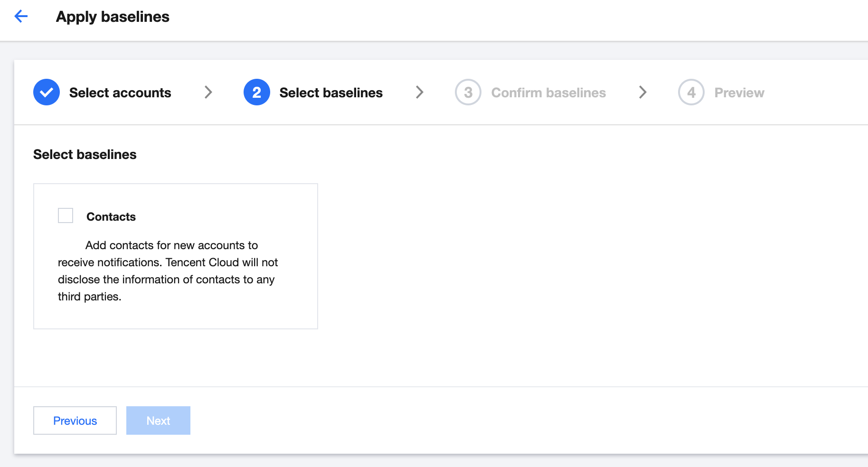Click the chevron after Select baselines step
Viewport: 868px width, 467px height.
coord(419,92)
